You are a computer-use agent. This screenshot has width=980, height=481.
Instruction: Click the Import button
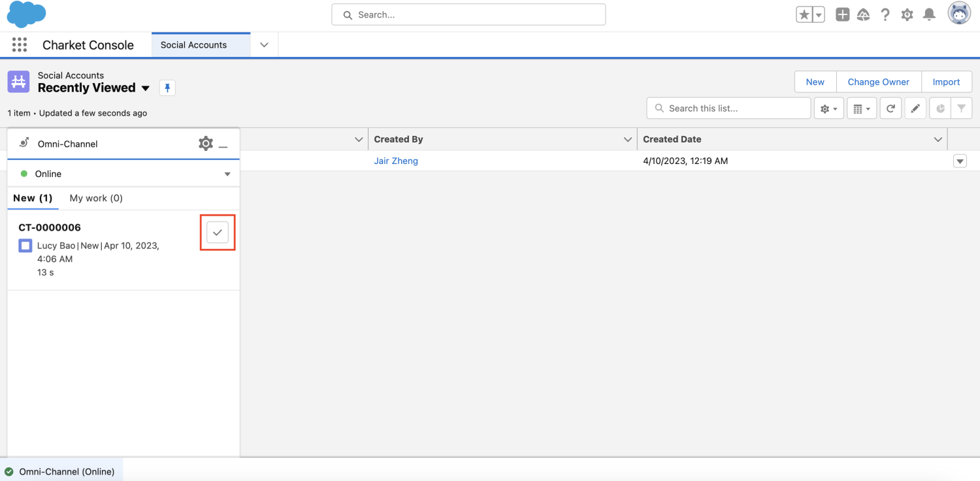pos(946,82)
